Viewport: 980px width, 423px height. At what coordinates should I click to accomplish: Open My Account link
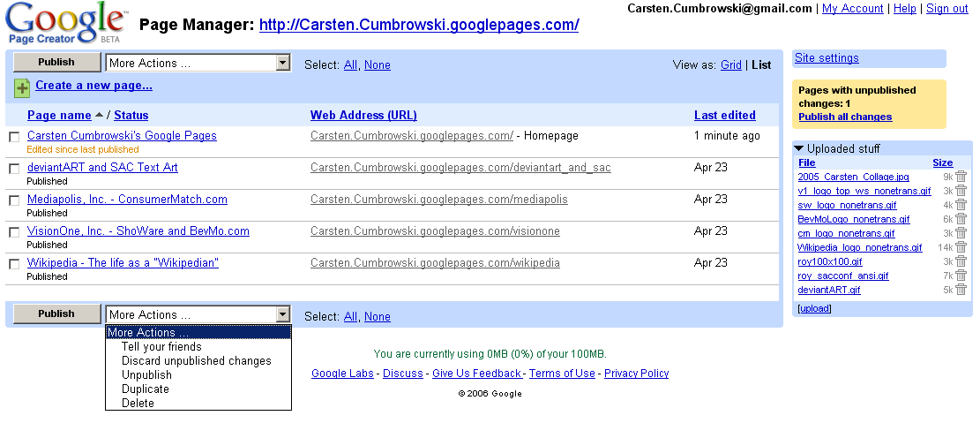pyautogui.click(x=852, y=9)
